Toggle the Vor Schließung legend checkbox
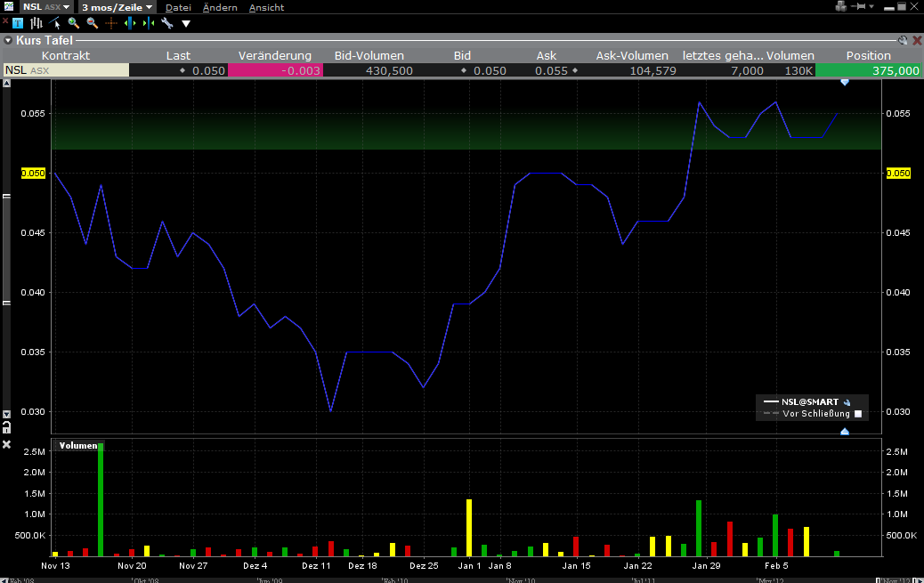The image size is (924, 583). [x=858, y=414]
